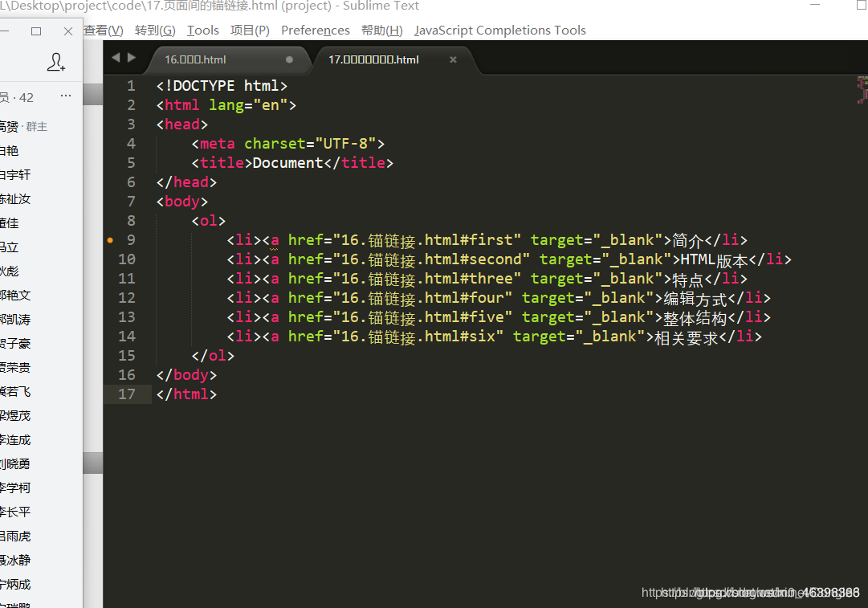Click the DOCTYPE html line
This screenshot has height=608, width=868.
[x=222, y=86]
